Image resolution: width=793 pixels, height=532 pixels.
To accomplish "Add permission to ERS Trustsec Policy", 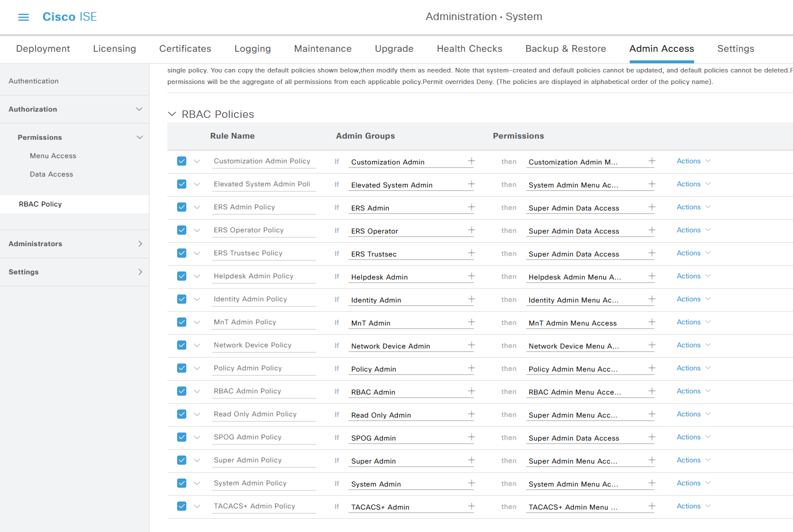I will [652, 253].
